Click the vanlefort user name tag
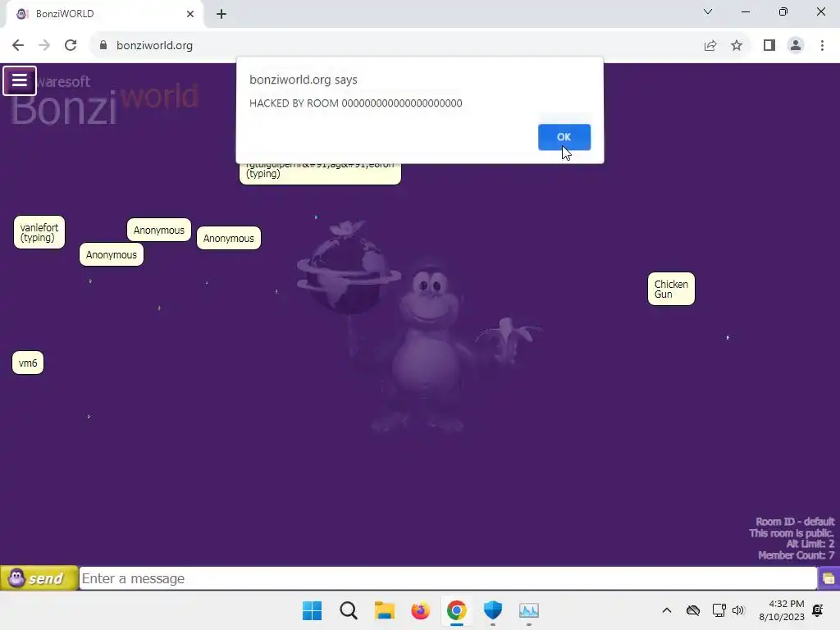Image resolution: width=840 pixels, height=630 pixels. pos(39,232)
